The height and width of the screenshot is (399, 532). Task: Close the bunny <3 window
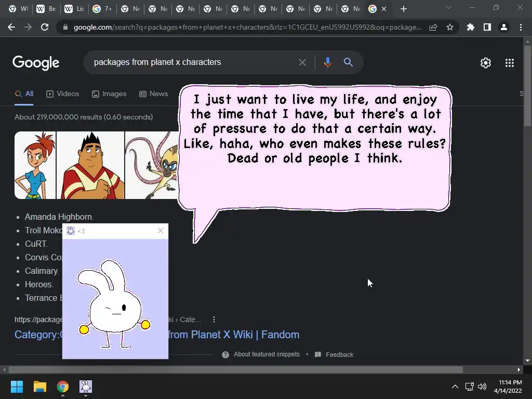click(161, 231)
